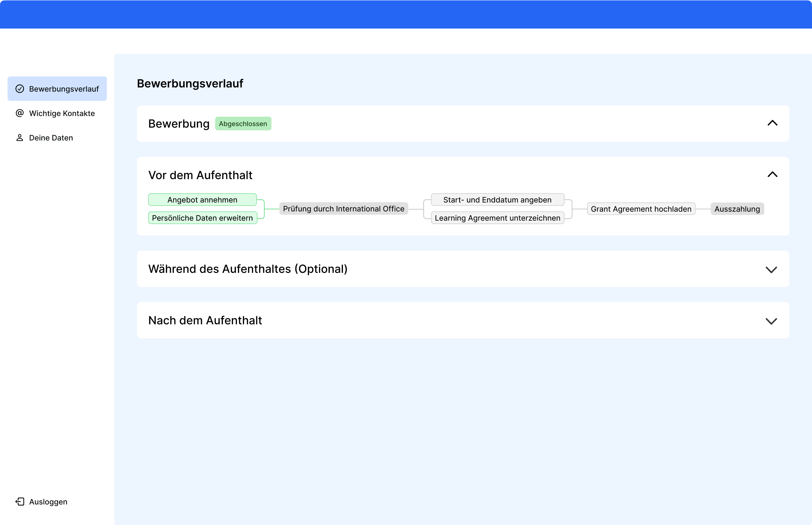This screenshot has width=812, height=525.
Task: Click the Ausloggen link
Action: [x=48, y=502]
